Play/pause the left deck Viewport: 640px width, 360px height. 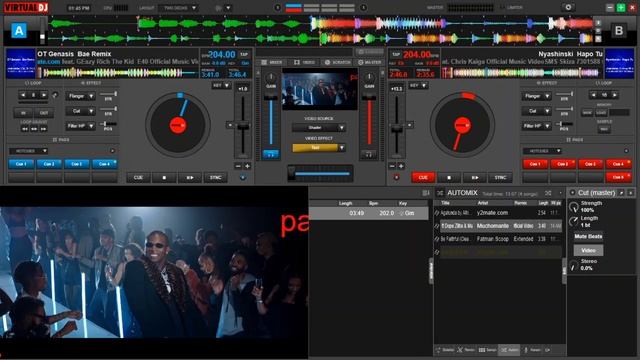(x=190, y=178)
